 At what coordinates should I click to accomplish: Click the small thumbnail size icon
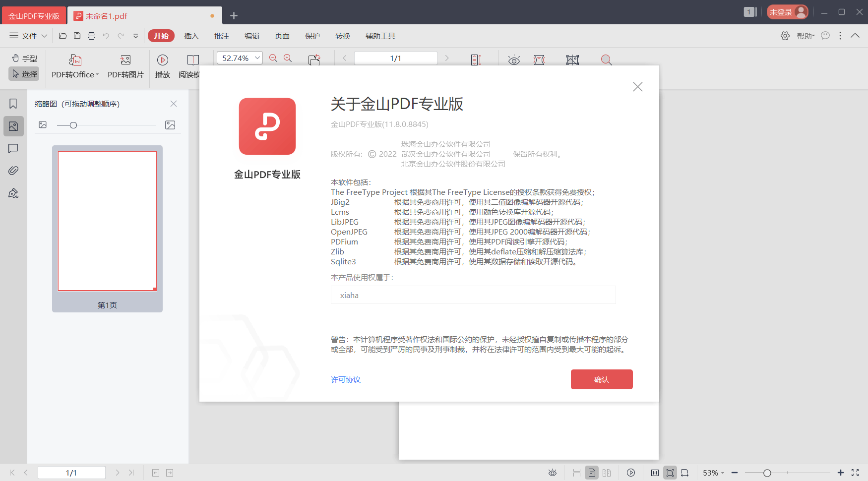pyautogui.click(x=43, y=125)
